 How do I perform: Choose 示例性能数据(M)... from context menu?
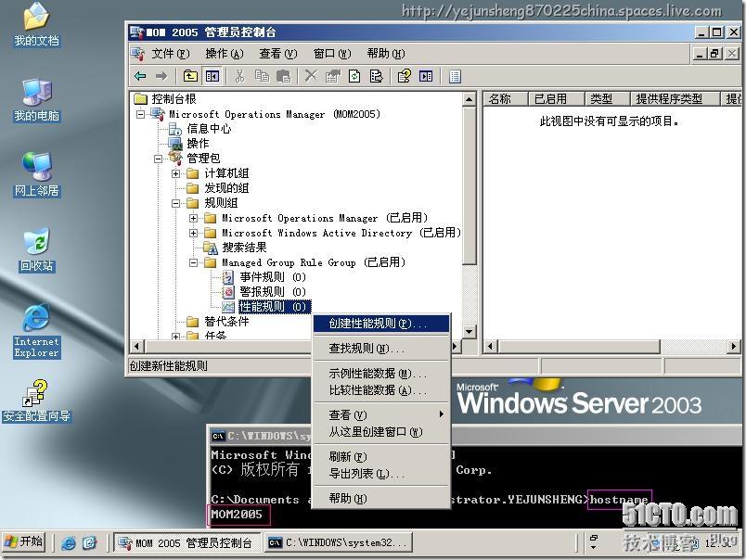380,373
